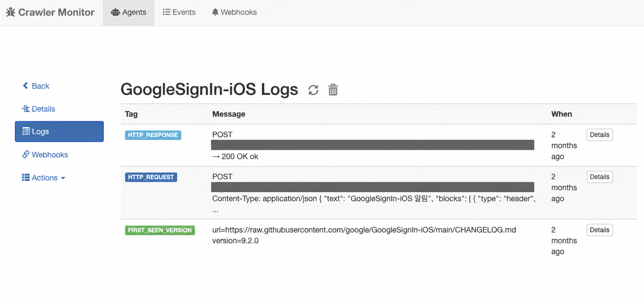Expand the Actions dropdown in sidebar

pos(43,177)
